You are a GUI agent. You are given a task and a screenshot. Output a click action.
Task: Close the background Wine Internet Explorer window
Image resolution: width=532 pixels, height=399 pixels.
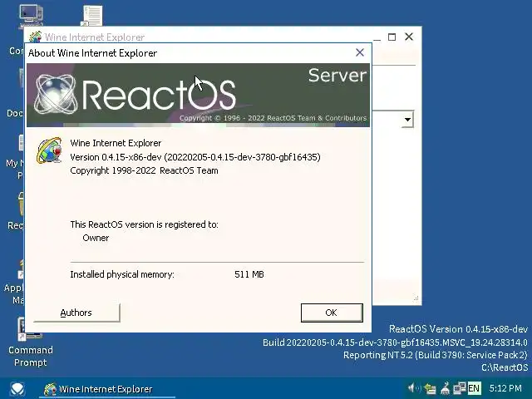(x=409, y=37)
